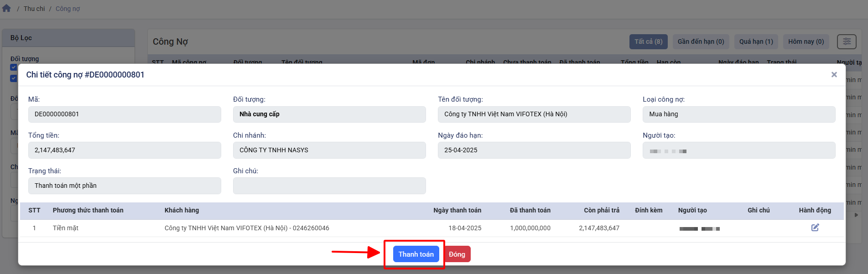
Task: Select the Tất cả (8) tab
Action: pyautogui.click(x=648, y=41)
